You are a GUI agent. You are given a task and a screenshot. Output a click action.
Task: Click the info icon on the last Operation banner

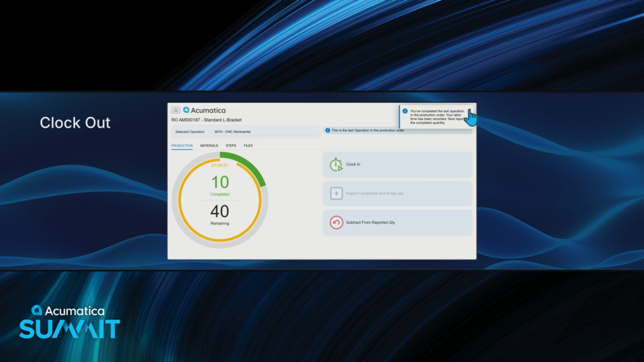point(328,130)
